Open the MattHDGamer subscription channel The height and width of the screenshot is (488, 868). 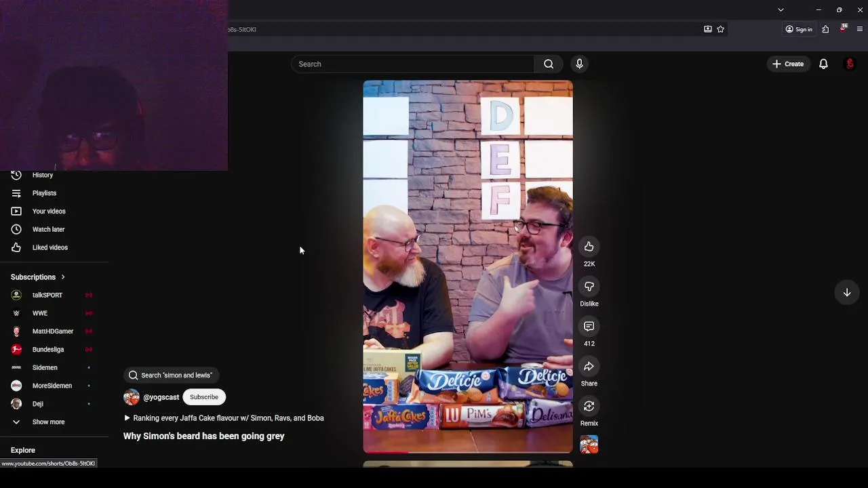click(52, 331)
